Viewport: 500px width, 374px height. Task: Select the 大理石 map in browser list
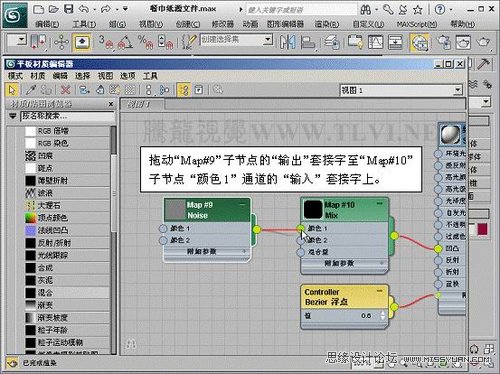point(68,205)
